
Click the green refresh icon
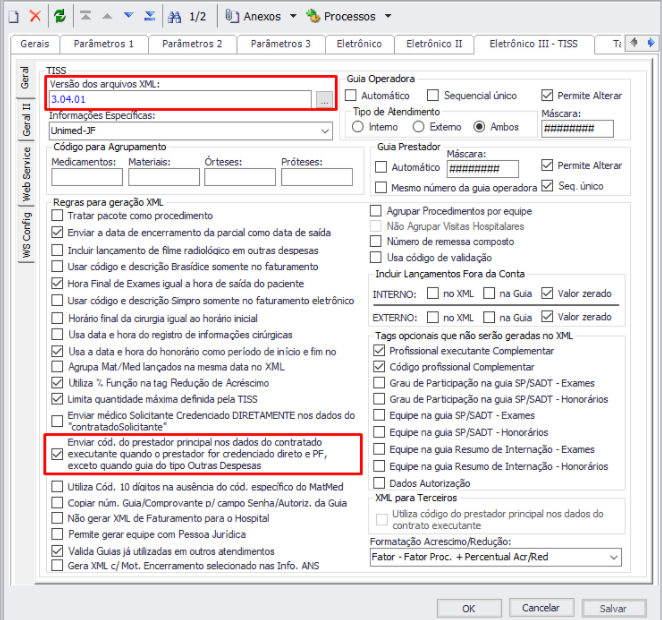(60, 16)
